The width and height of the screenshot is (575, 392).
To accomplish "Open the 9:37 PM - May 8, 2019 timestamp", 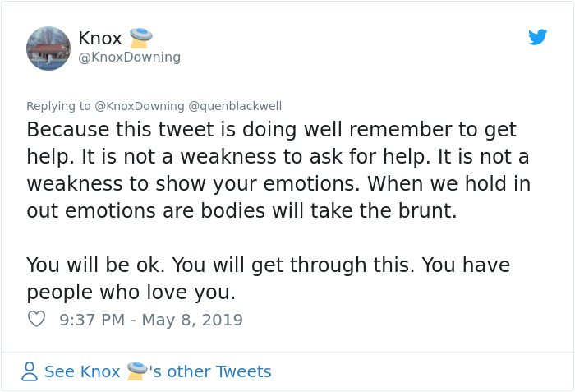I will [x=151, y=320].
